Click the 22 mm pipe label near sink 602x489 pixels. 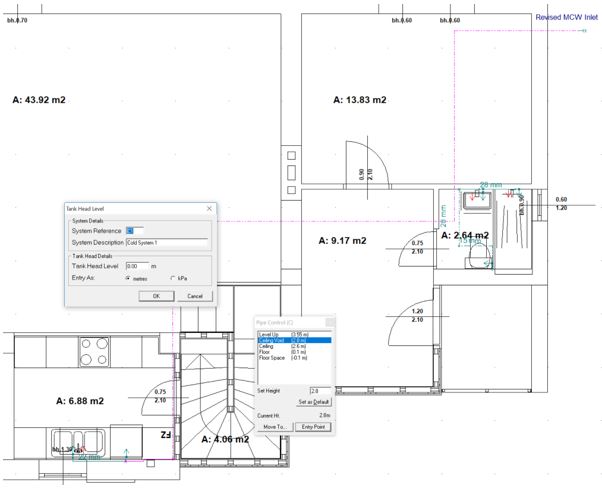tap(89, 457)
